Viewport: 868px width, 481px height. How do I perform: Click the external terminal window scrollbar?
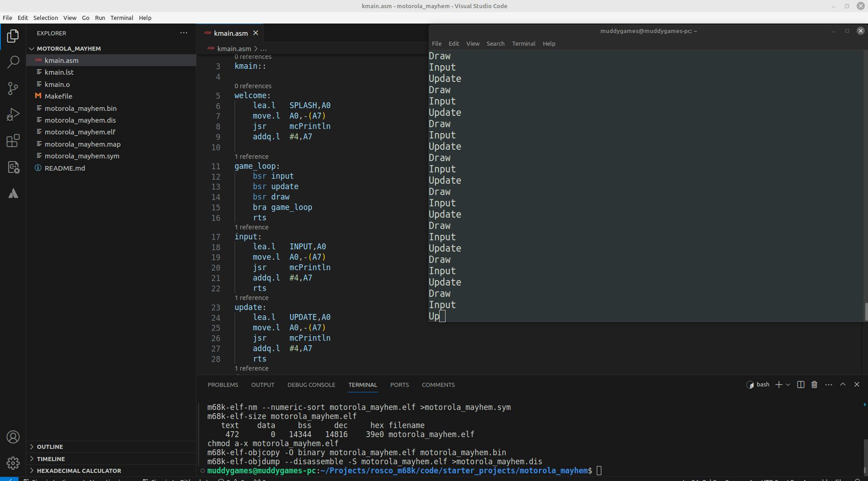(x=865, y=311)
